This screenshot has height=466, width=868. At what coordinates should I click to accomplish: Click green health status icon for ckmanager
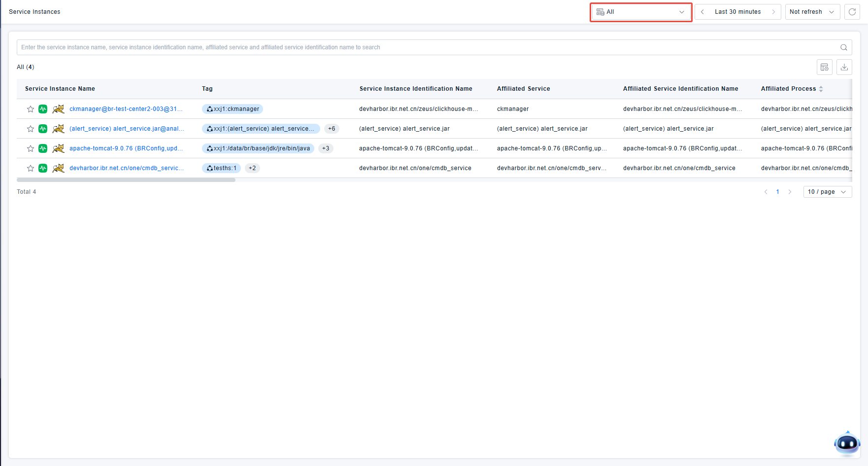43,109
